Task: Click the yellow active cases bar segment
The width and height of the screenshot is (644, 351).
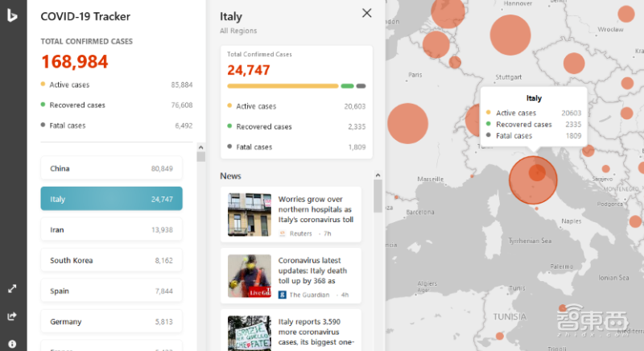Action: [283, 85]
